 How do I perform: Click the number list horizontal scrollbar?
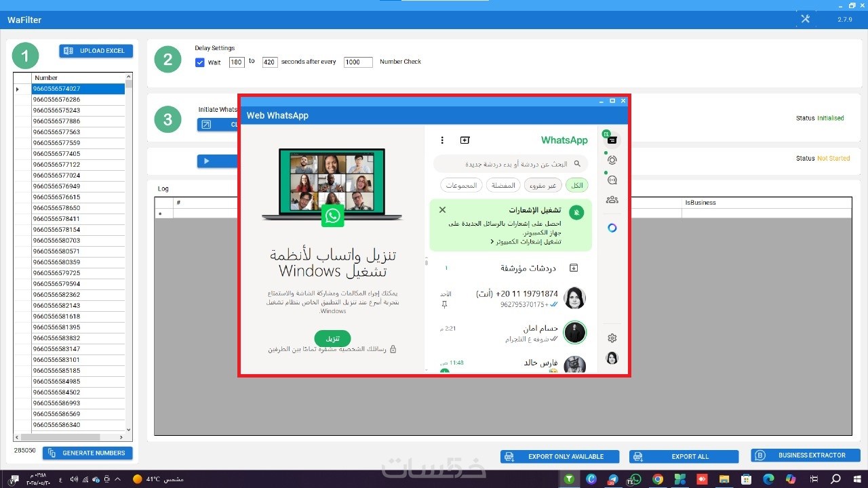tap(70, 437)
